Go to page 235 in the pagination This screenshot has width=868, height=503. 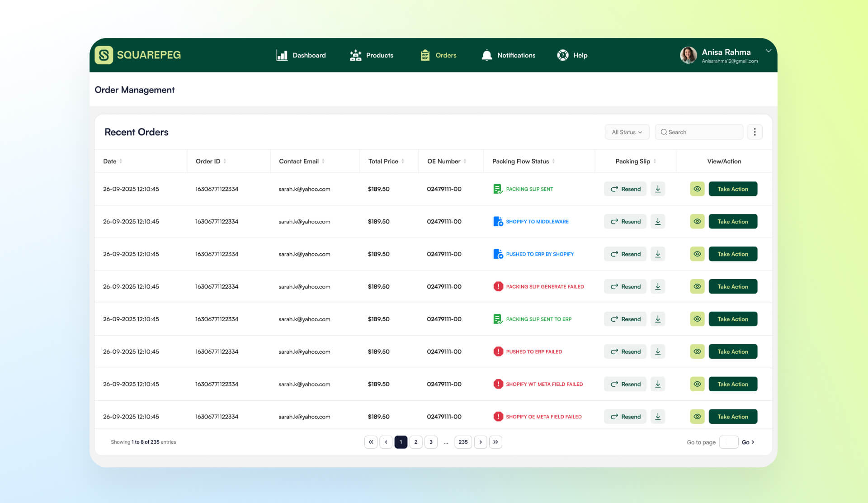[x=463, y=442]
